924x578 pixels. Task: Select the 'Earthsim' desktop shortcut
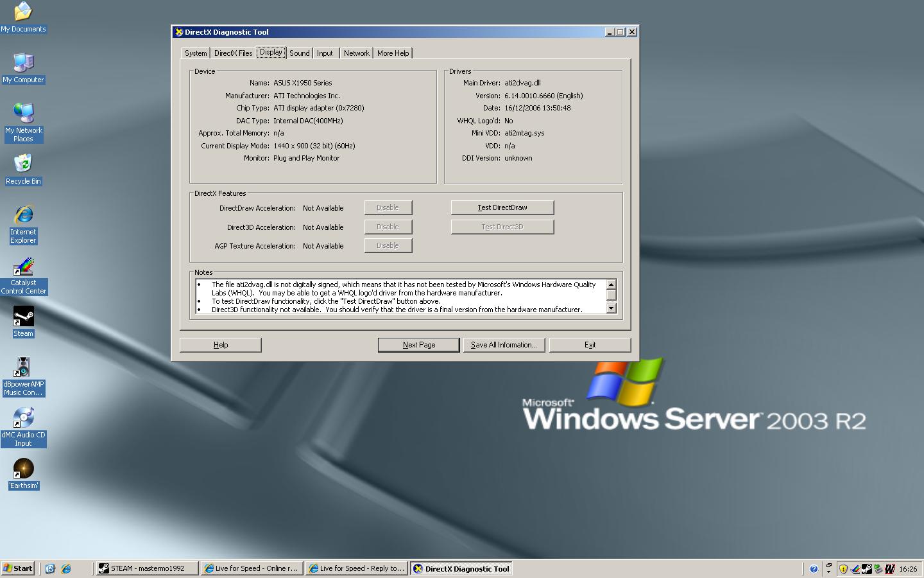pos(23,475)
